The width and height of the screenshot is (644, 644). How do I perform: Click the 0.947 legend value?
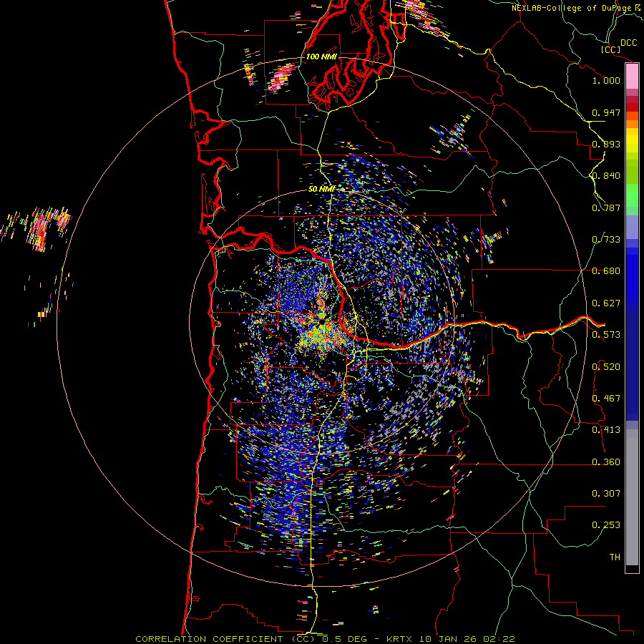click(606, 112)
